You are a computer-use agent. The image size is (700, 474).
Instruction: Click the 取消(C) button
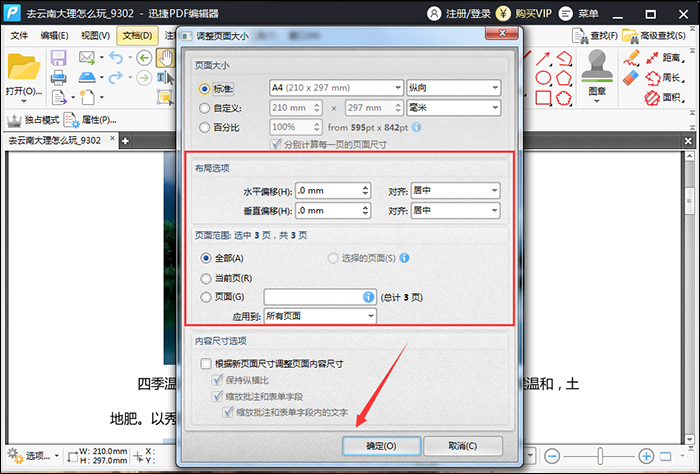(x=463, y=446)
